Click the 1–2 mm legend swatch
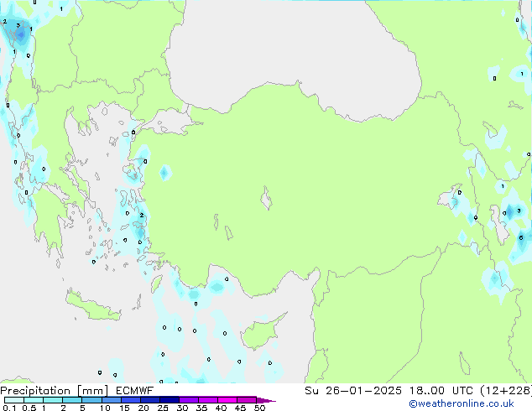 point(53,400)
